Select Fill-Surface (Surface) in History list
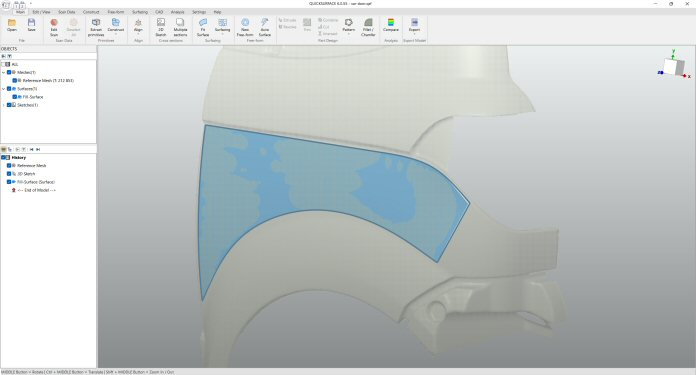 point(36,182)
